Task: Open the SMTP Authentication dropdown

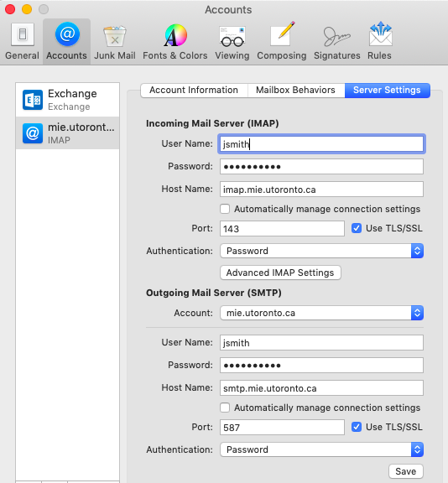Action: click(x=321, y=449)
